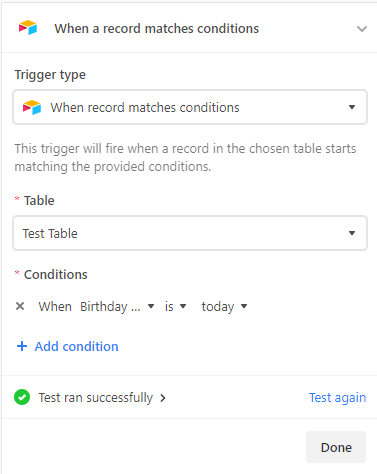Open test results via the chevron arrow

coord(163,398)
